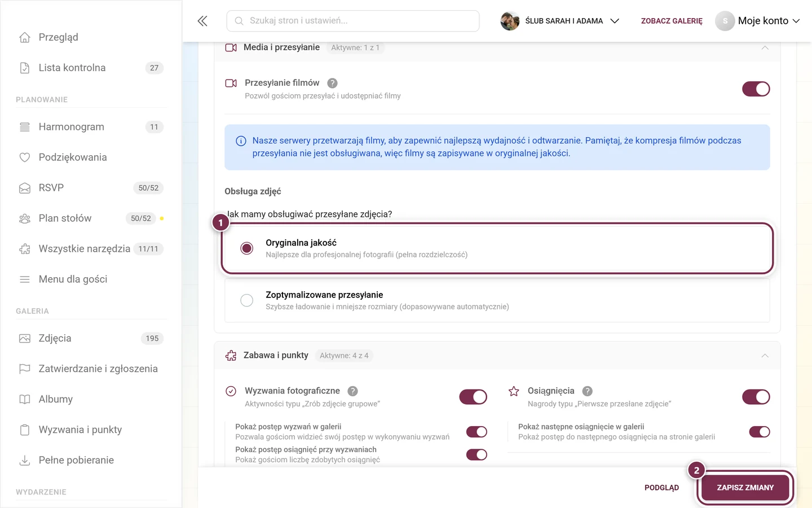Toggle Pokaż następne osiągnięcie w galerii
This screenshot has width=812, height=508.
760,432
